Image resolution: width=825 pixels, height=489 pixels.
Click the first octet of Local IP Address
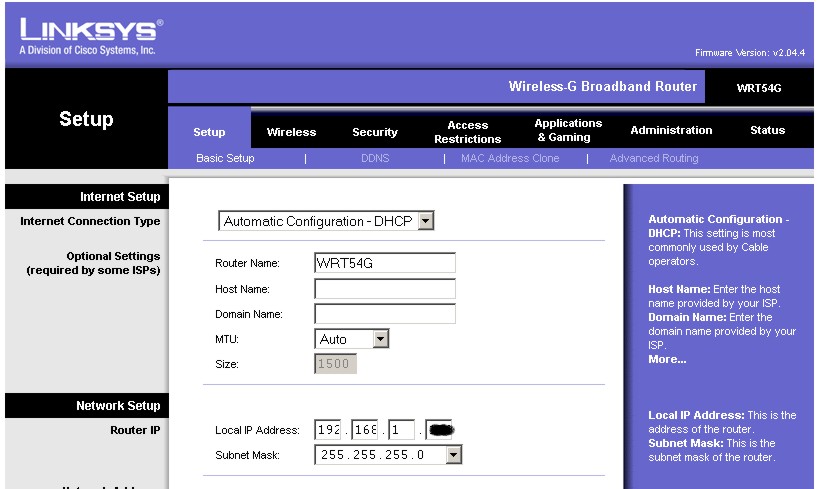coord(328,430)
